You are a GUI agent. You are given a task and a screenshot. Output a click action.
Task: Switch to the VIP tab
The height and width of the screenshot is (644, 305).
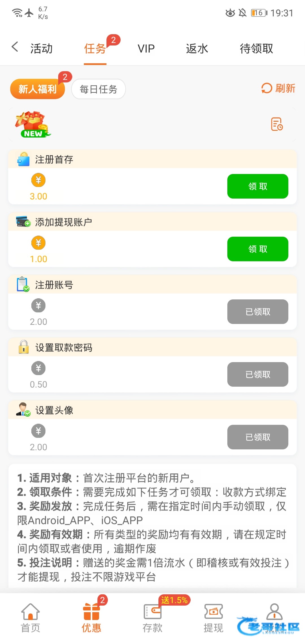tap(146, 49)
